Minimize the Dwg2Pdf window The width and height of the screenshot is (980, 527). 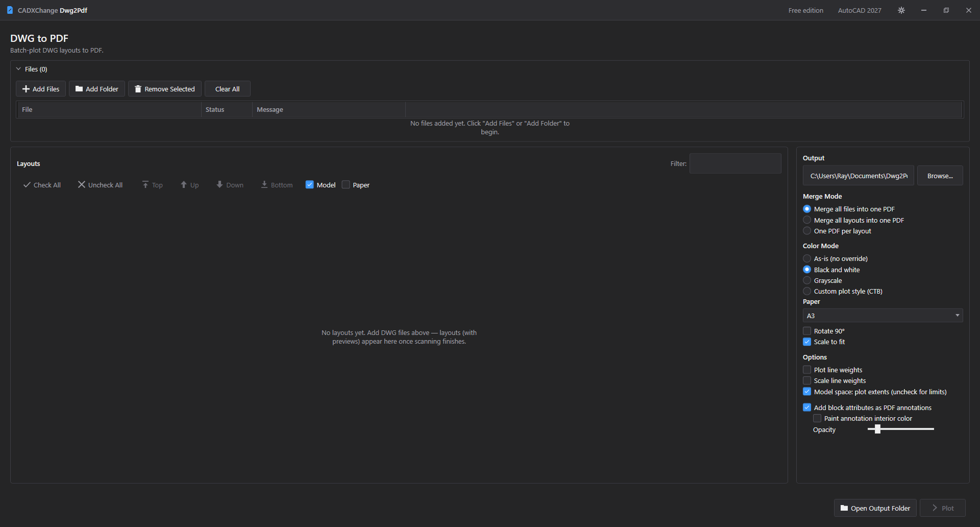(924, 10)
